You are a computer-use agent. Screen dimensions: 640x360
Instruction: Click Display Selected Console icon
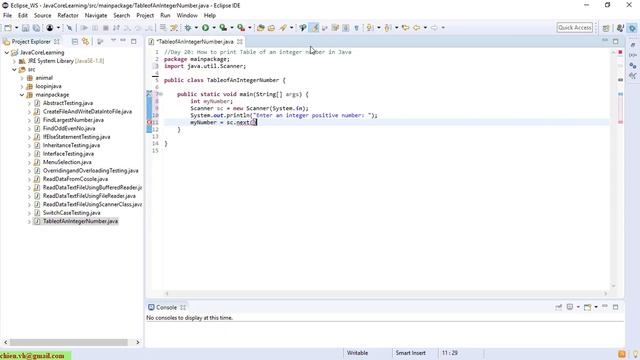(570, 307)
